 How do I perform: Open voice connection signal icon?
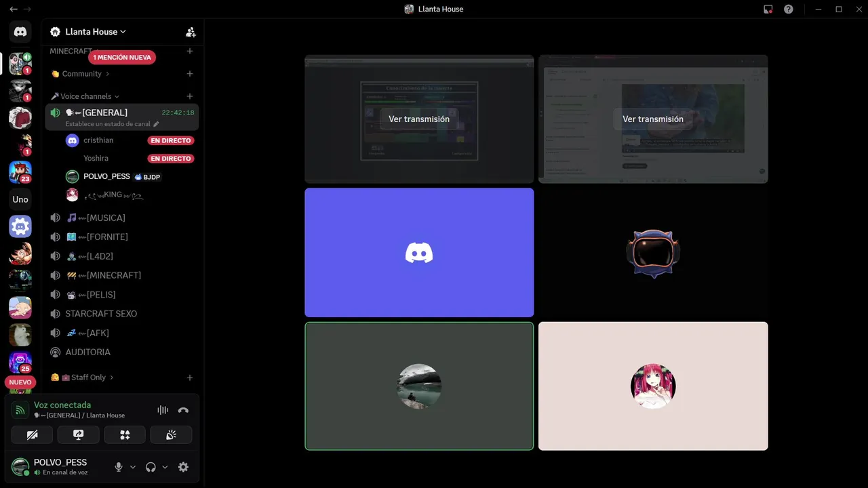20,410
